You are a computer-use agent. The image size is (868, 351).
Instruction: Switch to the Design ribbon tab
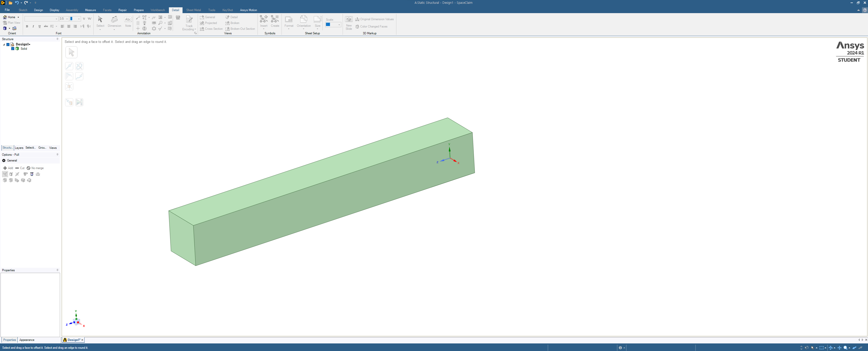[38, 10]
